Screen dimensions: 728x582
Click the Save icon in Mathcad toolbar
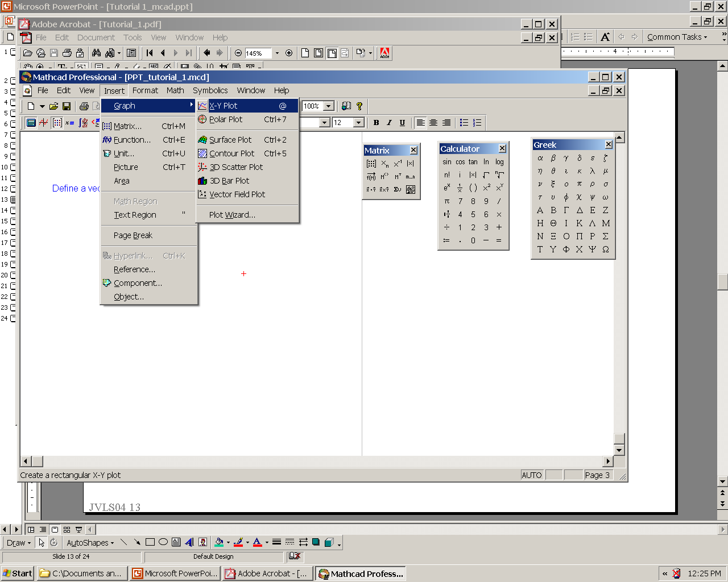(x=67, y=106)
